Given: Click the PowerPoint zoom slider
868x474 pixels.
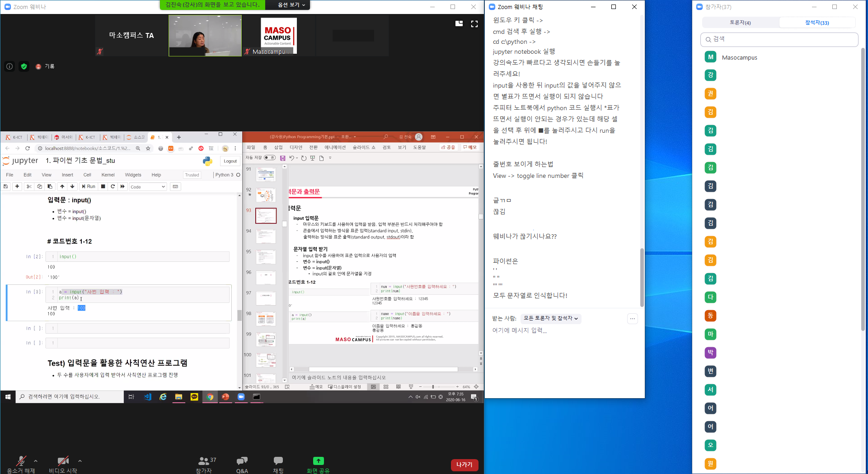Looking at the screenshot, I should (x=433, y=387).
